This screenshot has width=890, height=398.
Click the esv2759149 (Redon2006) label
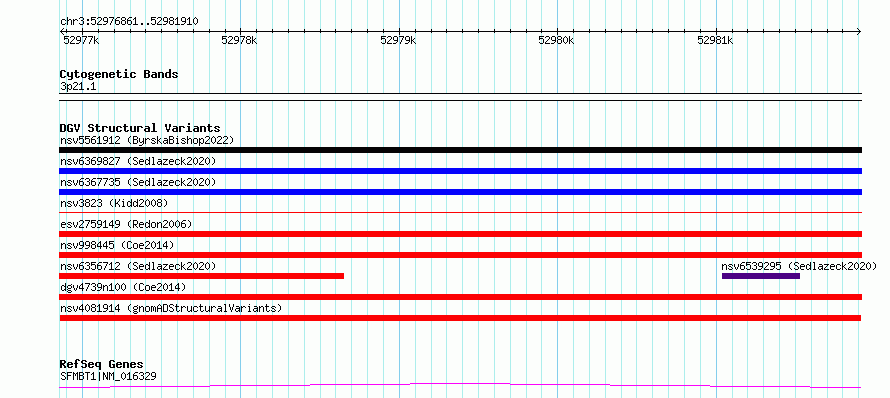[x=126, y=224]
